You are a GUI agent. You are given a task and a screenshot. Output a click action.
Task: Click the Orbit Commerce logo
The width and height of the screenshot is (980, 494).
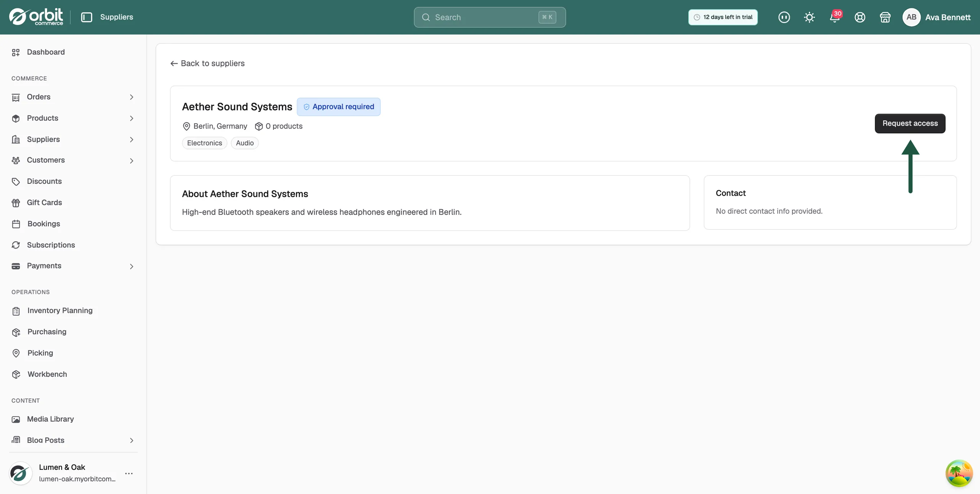(x=36, y=17)
